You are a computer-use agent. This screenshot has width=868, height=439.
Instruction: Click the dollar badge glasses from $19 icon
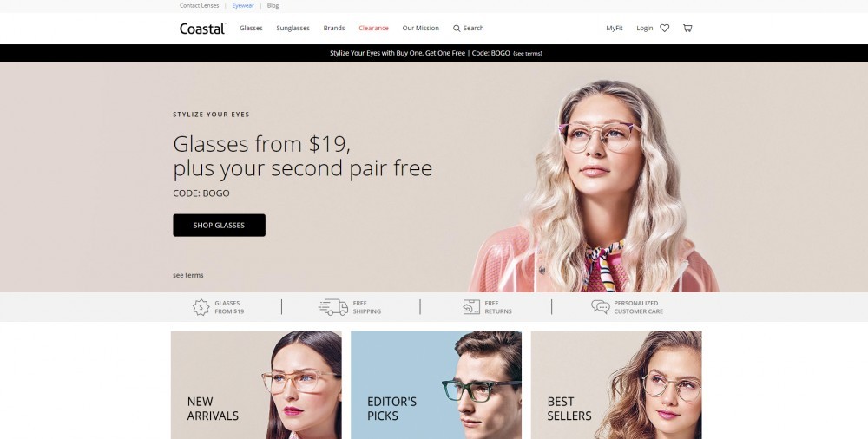pos(201,307)
